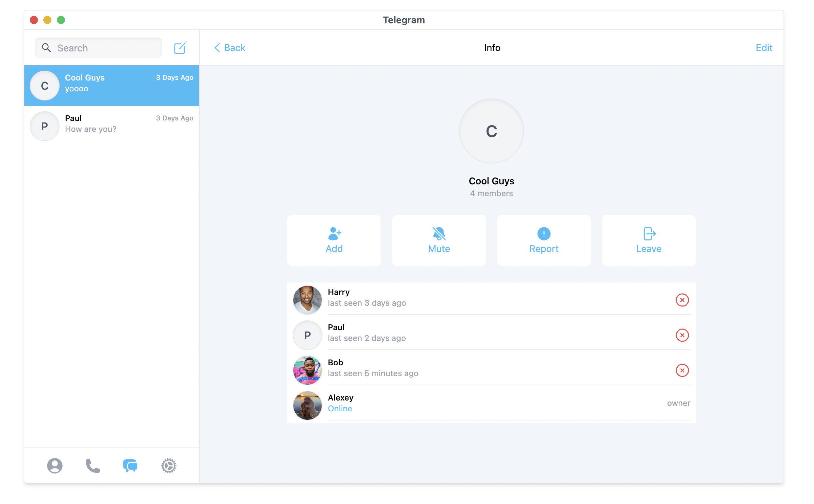814x504 pixels.
Task: Focus the Search input field
Action: click(98, 48)
